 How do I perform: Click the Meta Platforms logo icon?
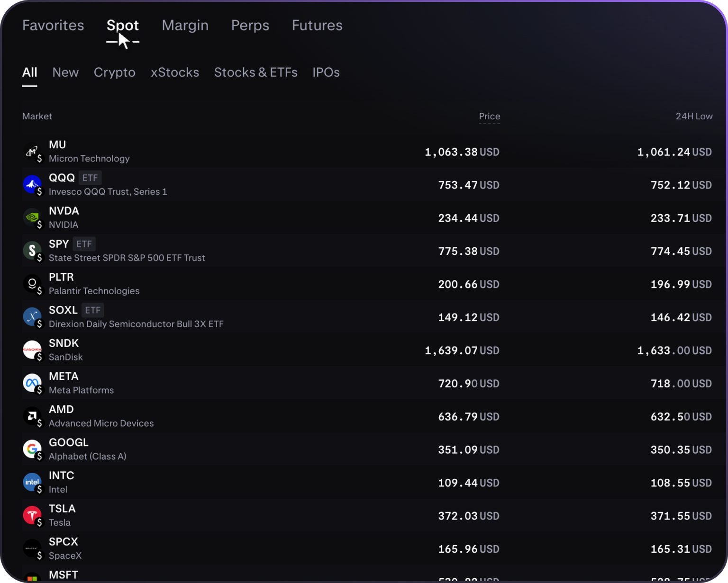click(x=32, y=383)
